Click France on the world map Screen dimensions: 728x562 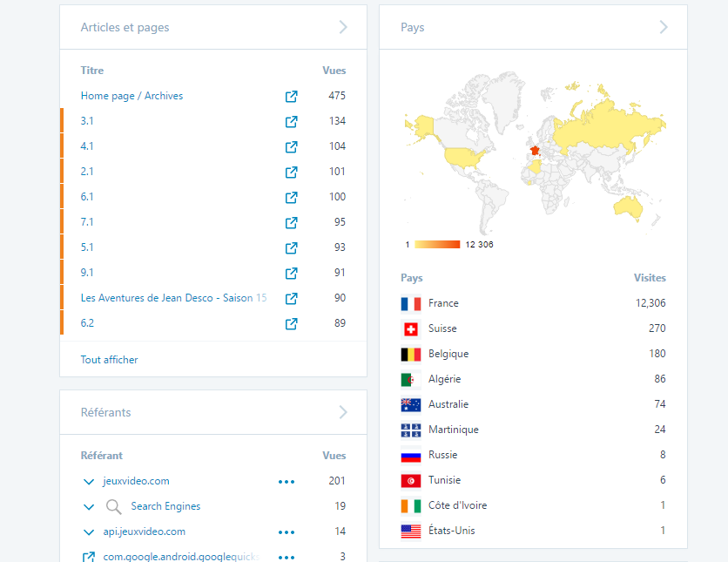pyautogui.click(x=535, y=151)
